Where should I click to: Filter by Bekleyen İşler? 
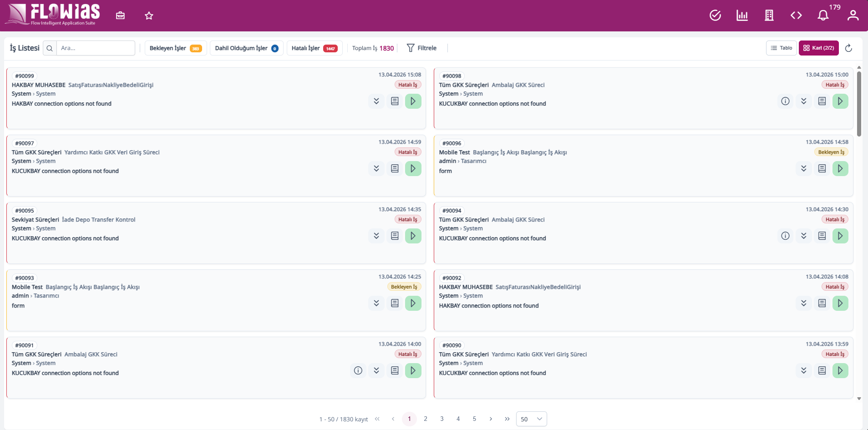click(x=176, y=48)
